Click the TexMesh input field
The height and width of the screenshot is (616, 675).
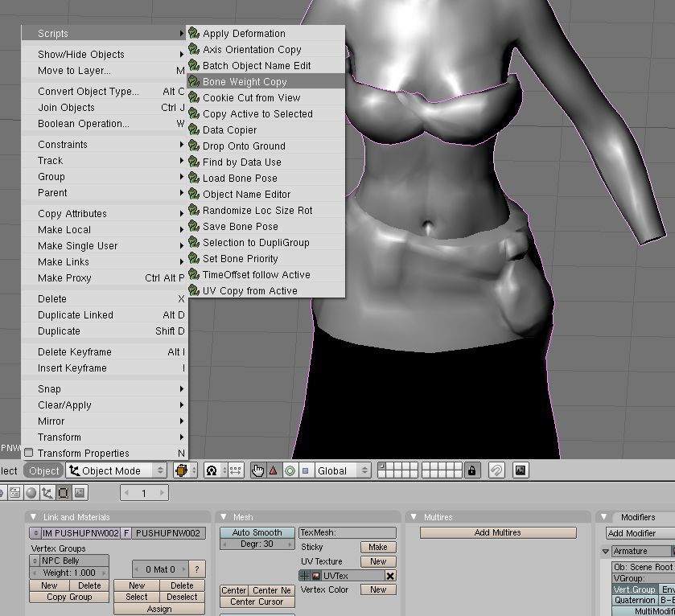348,532
